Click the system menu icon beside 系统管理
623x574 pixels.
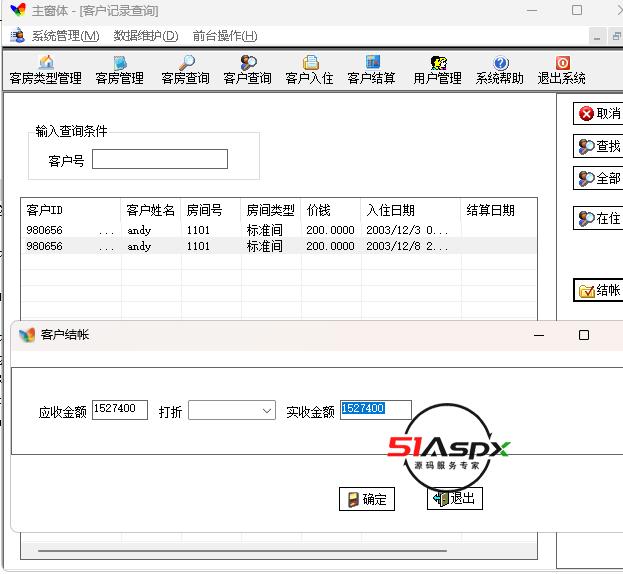tap(17, 36)
